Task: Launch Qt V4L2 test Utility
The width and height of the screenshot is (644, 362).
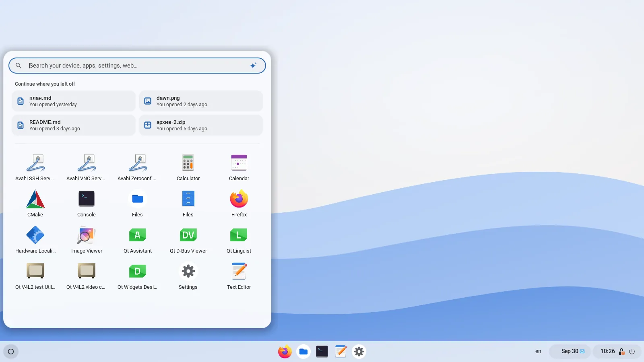Action: (35, 276)
